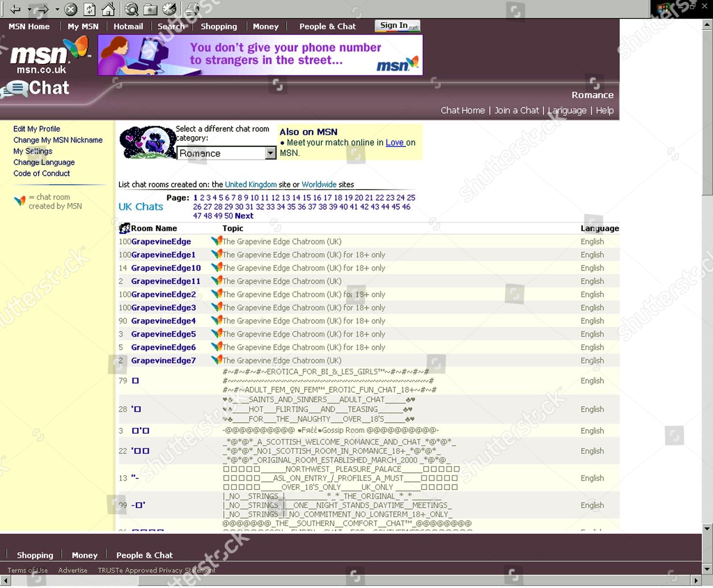Viewport: 713px width, 588px height.
Task: Open the Change Language sidebar link
Action: [x=44, y=162]
